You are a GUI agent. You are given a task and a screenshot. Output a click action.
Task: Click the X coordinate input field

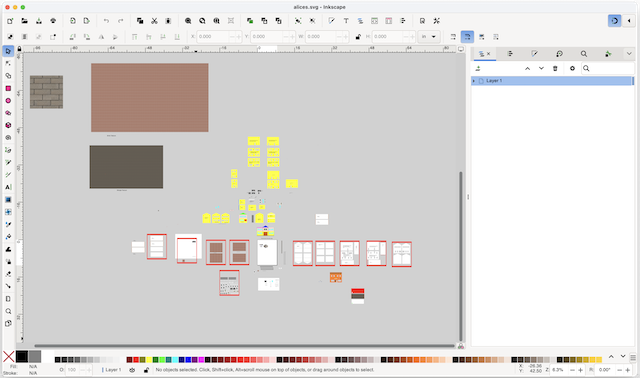[x=213, y=37]
